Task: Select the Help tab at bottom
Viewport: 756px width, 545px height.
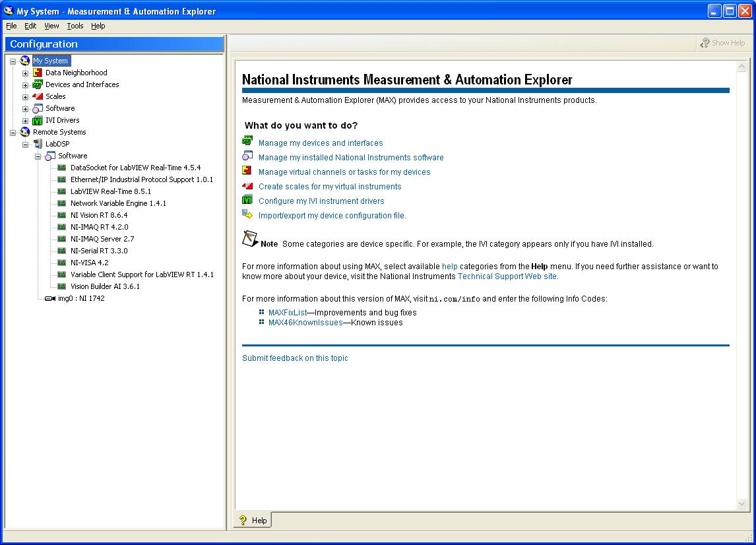Action: pos(253,521)
